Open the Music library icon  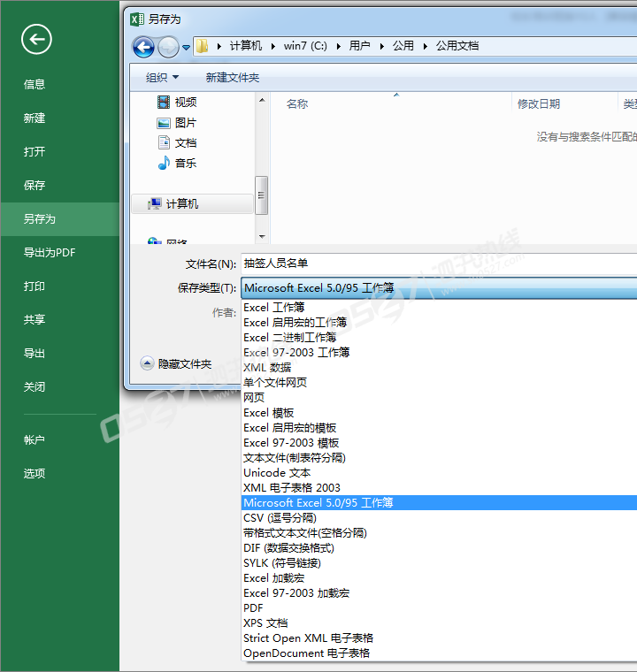click(164, 164)
